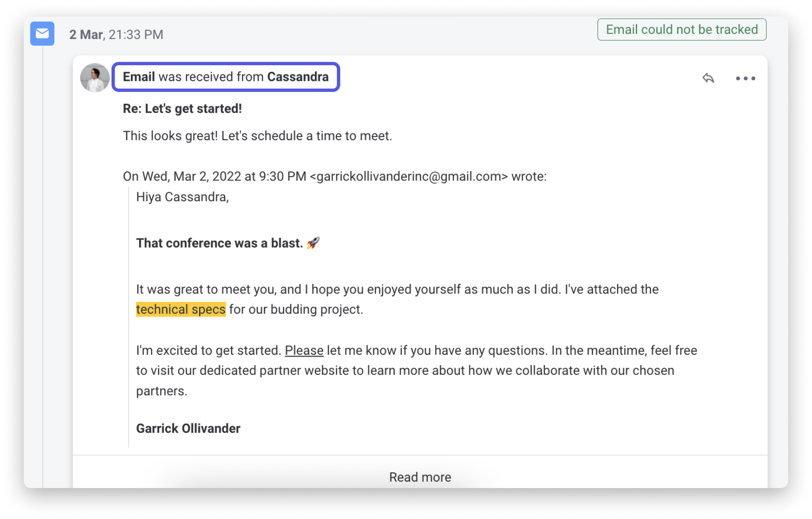Click the '2 Mar, 21:33 PM' timestamp

click(x=117, y=34)
